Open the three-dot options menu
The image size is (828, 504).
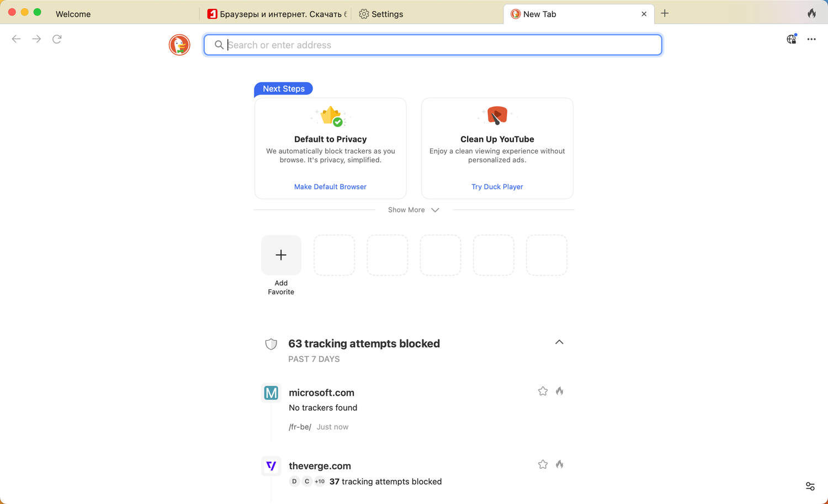click(811, 39)
